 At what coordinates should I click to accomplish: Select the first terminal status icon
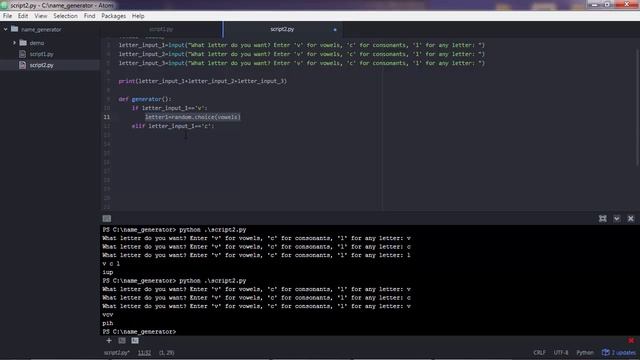pos(122,340)
